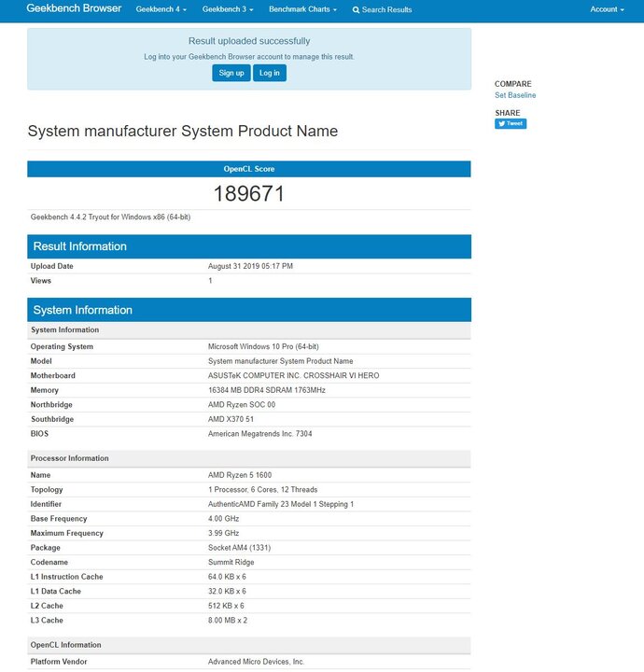Select the 16384 MB DDR4 SDRAM memory value
The width and height of the screenshot is (644, 672).
267,390
